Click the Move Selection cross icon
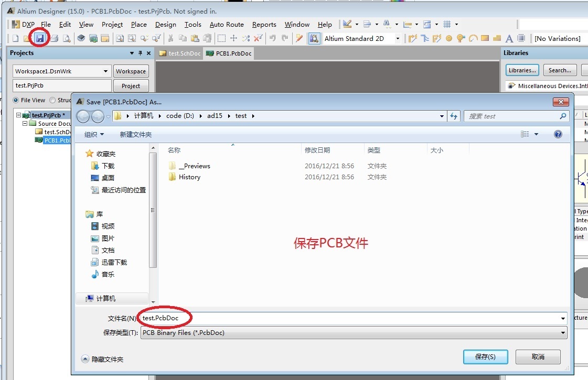Viewport: 588px width, 380px height. 233,38
